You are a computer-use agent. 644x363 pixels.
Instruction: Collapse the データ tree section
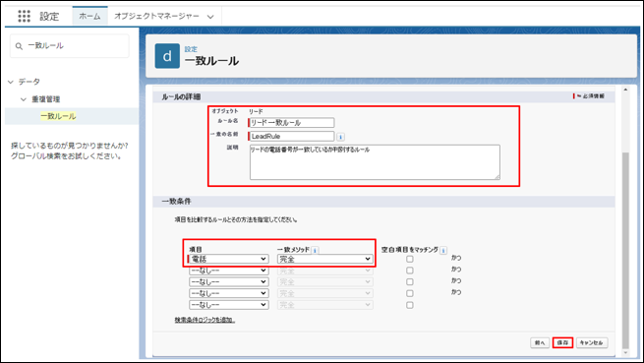[x=11, y=82]
